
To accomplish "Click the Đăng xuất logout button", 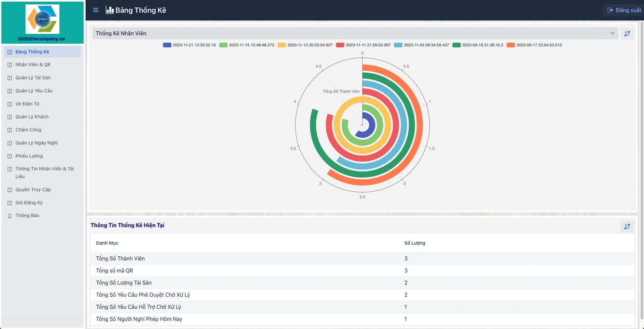I will click(x=624, y=10).
